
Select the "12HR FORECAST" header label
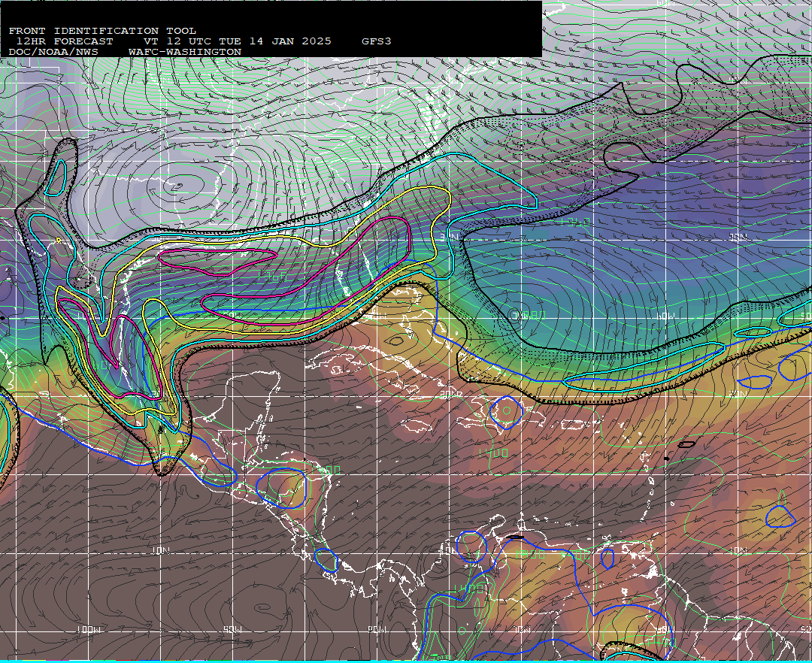[64, 41]
